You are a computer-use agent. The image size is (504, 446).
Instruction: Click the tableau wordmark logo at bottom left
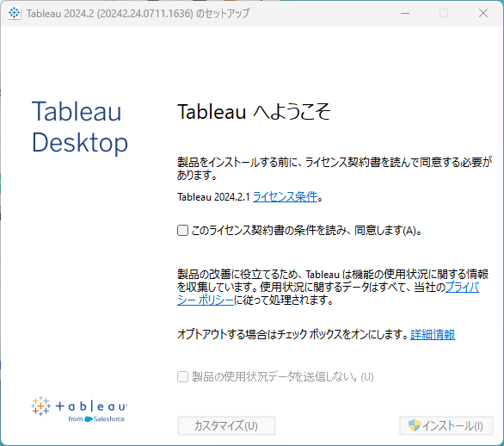coord(91,406)
